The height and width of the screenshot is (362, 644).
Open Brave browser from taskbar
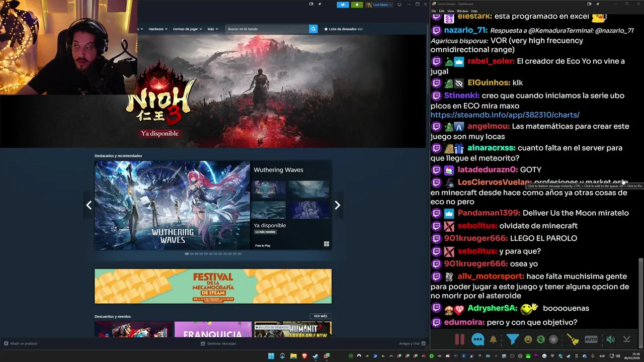coord(304,356)
